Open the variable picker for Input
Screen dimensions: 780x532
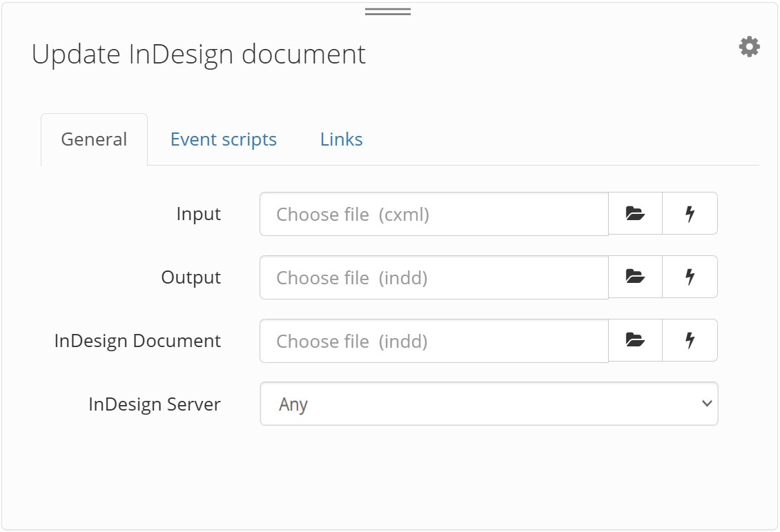pos(690,213)
